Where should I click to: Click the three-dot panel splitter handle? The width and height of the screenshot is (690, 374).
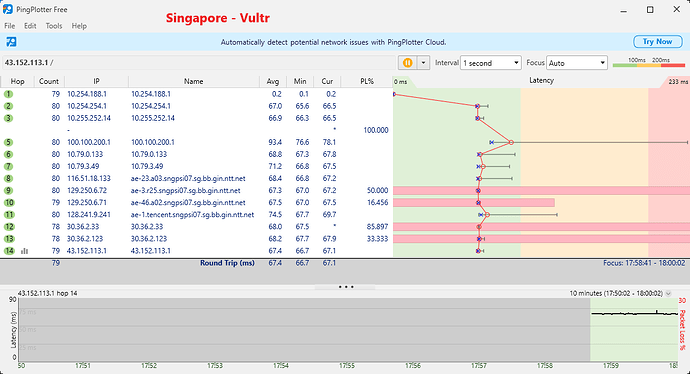[346, 287]
